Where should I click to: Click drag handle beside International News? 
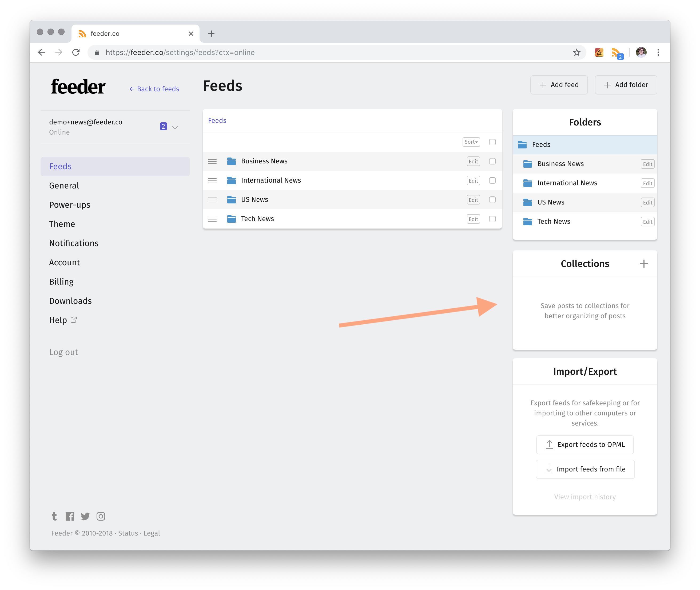click(212, 181)
